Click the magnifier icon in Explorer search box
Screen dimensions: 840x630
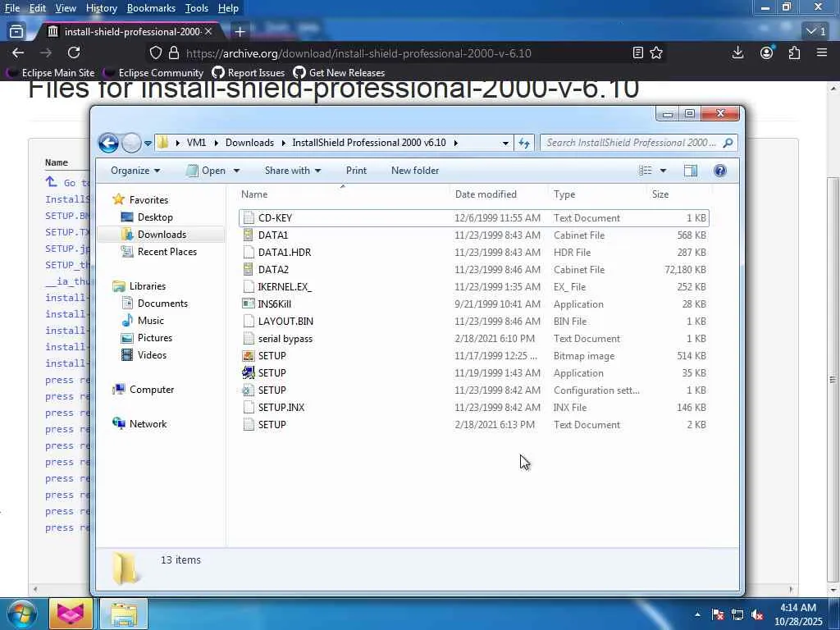728,143
